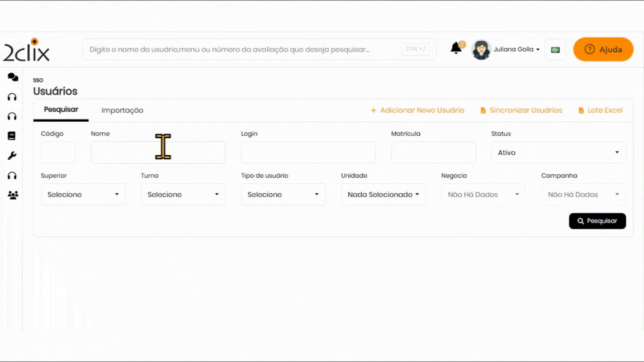Image resolution: width=644 pixels, height=362 pixels.
Task: Open the wrench settings icon in sidebar
Action: click(x=12, y=156)
